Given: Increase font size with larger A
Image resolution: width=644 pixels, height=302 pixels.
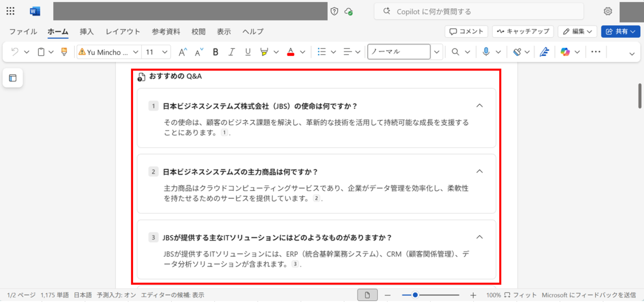Looking at the screenshot, I should [x=182, y=52].
